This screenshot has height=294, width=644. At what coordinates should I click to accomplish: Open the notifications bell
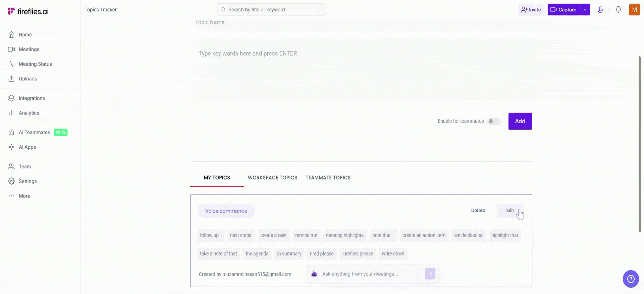pos(619,10)
